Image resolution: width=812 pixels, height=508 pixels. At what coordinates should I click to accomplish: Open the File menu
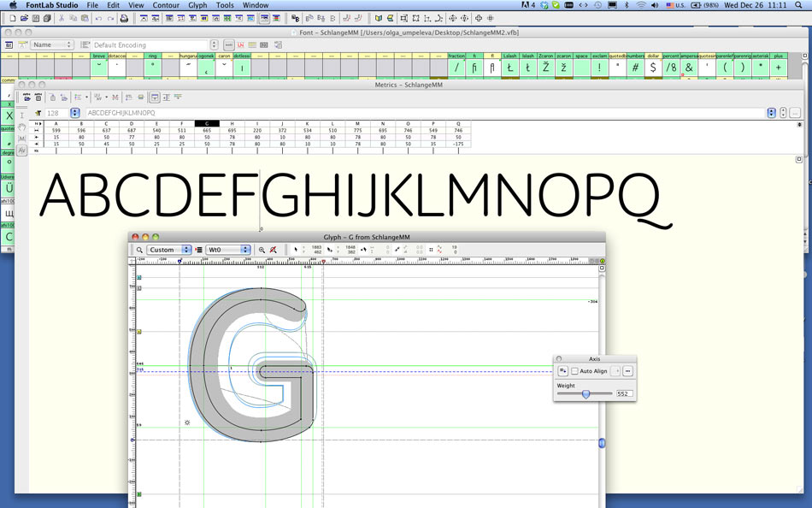(x=92, y=5)
